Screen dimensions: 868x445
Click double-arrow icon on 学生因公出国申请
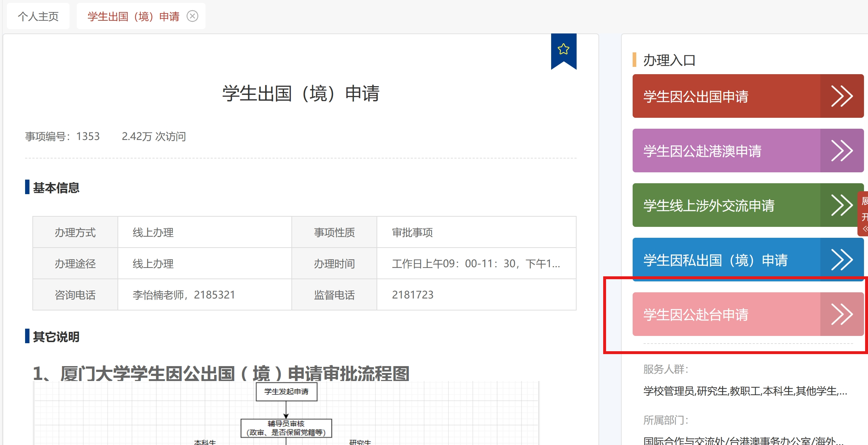coord(841,96)
